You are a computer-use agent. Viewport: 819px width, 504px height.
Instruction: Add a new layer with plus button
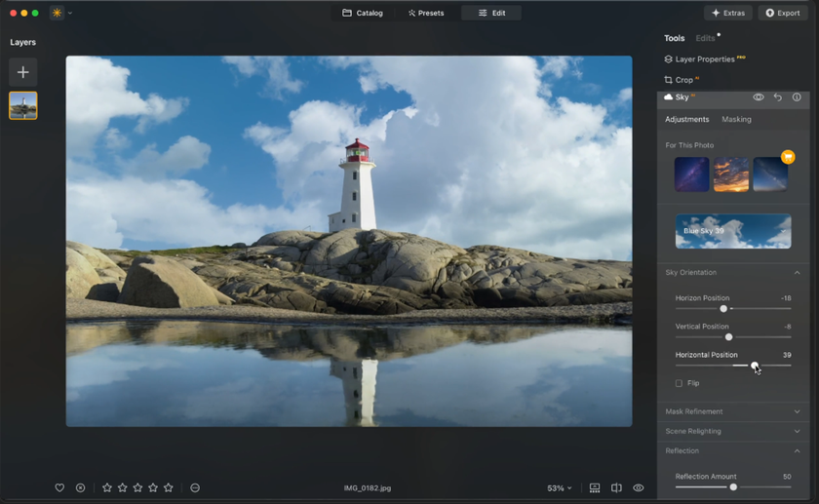point(23,72)
